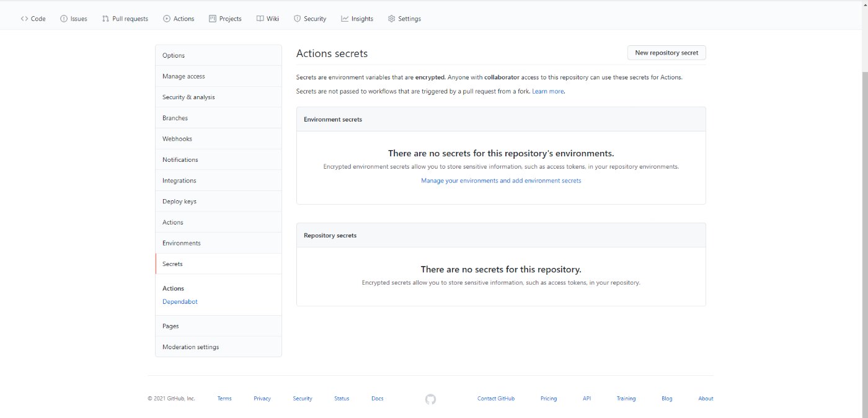Open the API footer link
The image size is (868, 418).
(587, 399)
